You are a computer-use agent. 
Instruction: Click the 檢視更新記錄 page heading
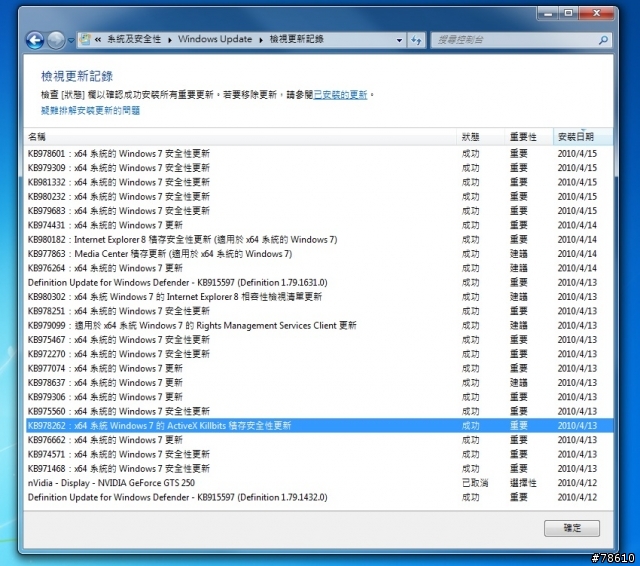click(77, 76)
